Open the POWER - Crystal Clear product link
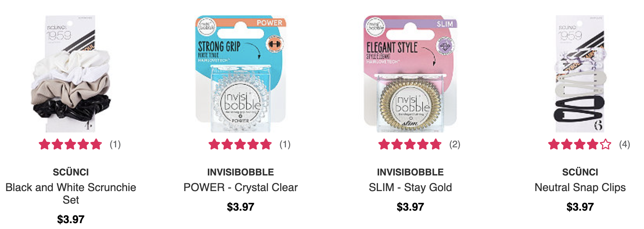This screenshot has height=229, width=644. 241,188
